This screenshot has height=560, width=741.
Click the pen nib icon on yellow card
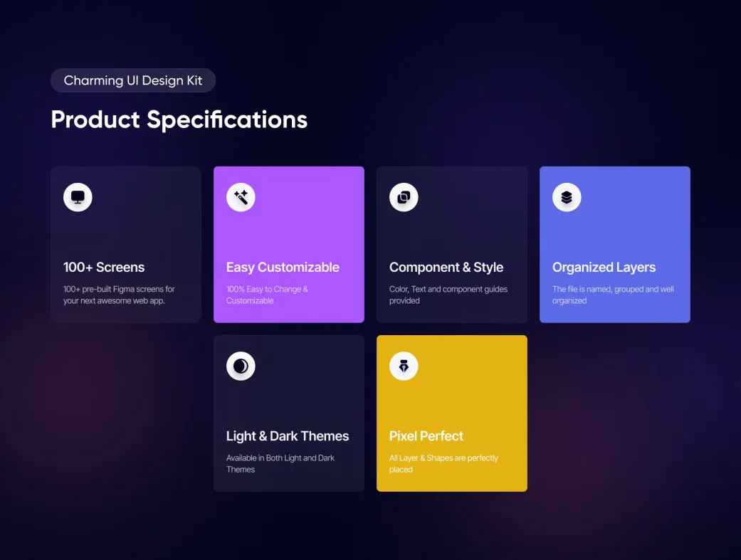coord(404,366)
